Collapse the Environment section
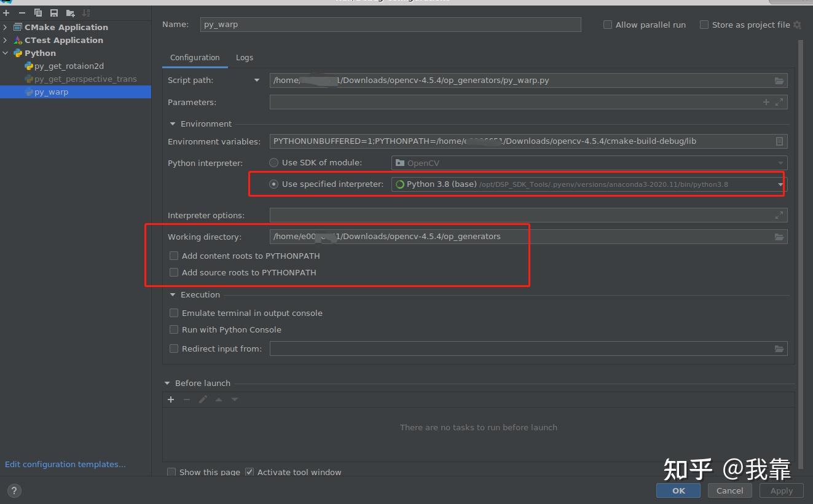The width and height of the screenshot is (813, 504). click(x=173, y=124)
